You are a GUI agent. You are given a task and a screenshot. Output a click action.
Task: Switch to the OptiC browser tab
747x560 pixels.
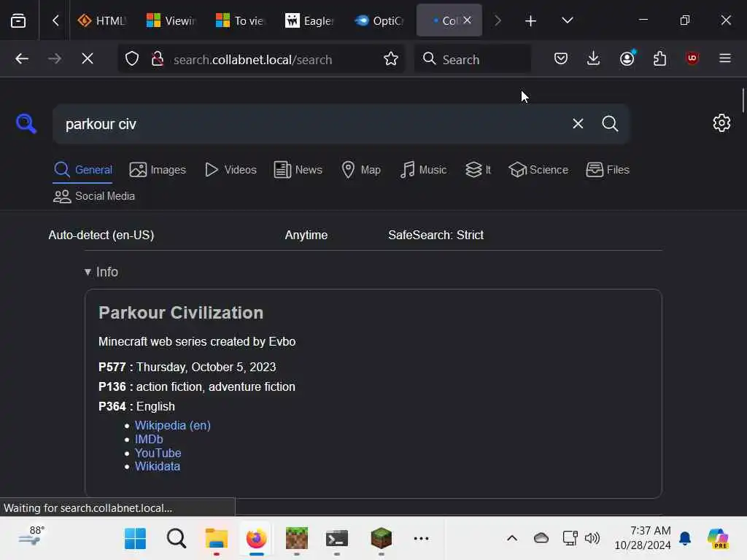(x=379, y=20)
